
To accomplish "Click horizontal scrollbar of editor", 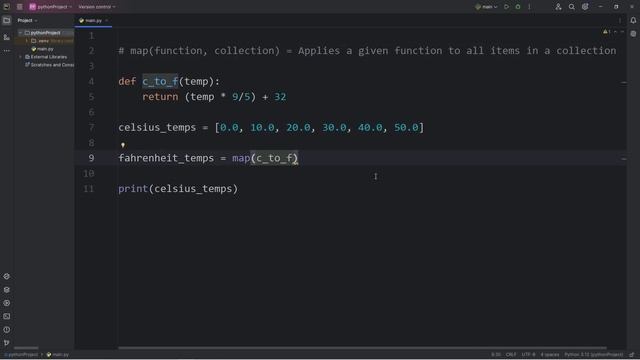I will (x=362, y=348).
